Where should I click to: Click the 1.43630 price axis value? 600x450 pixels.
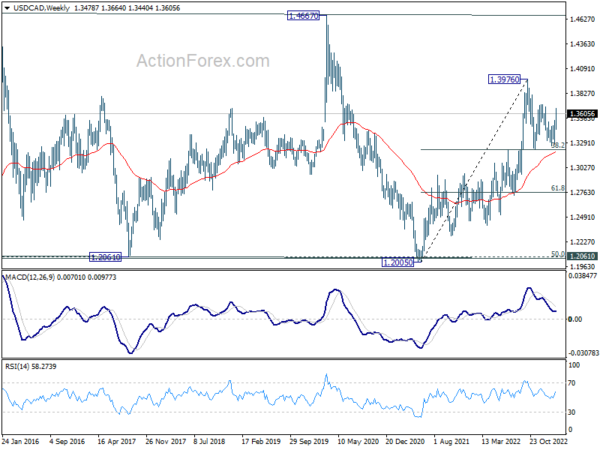point(583,44)
